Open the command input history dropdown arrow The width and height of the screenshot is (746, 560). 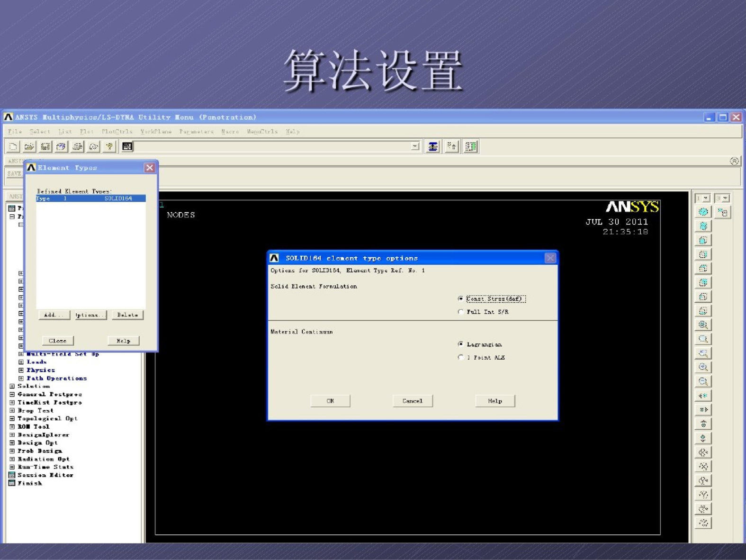click(415, 146)
